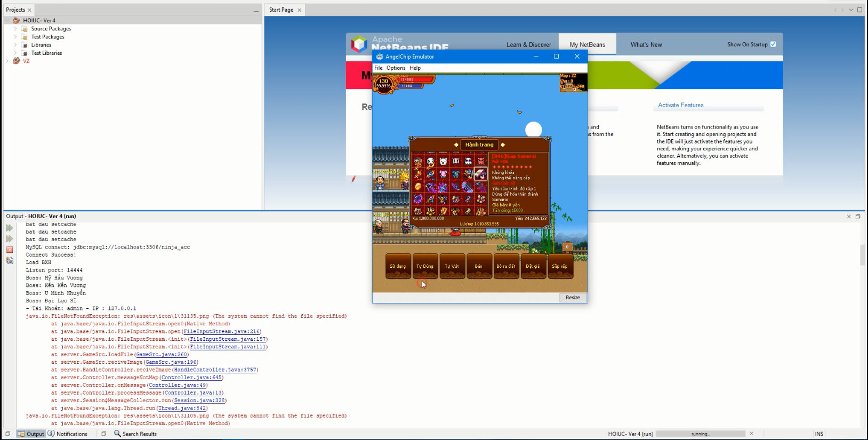Open FileInputStream.java:216 stack trace link
This screenshot has height=440, width=868.
point(221,332)
